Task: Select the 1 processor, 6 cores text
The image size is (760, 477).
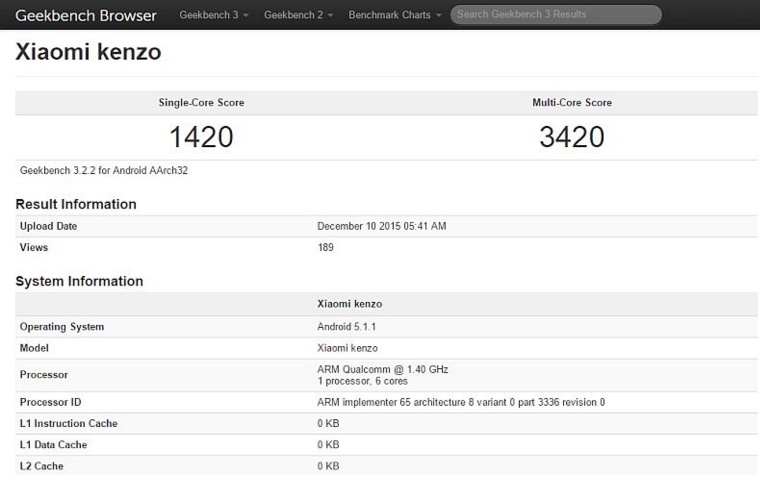Action: (x=363, y=381)
